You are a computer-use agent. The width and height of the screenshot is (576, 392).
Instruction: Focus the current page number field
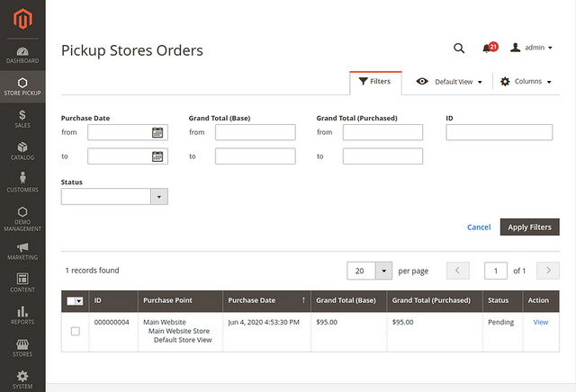[x=496, y=271]
